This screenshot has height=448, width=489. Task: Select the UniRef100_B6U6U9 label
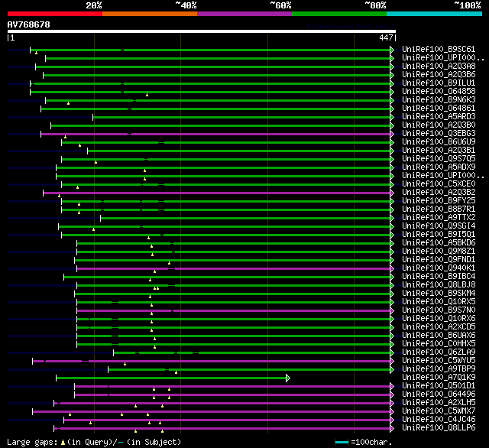pyautogui.click(x=439, y=142)
